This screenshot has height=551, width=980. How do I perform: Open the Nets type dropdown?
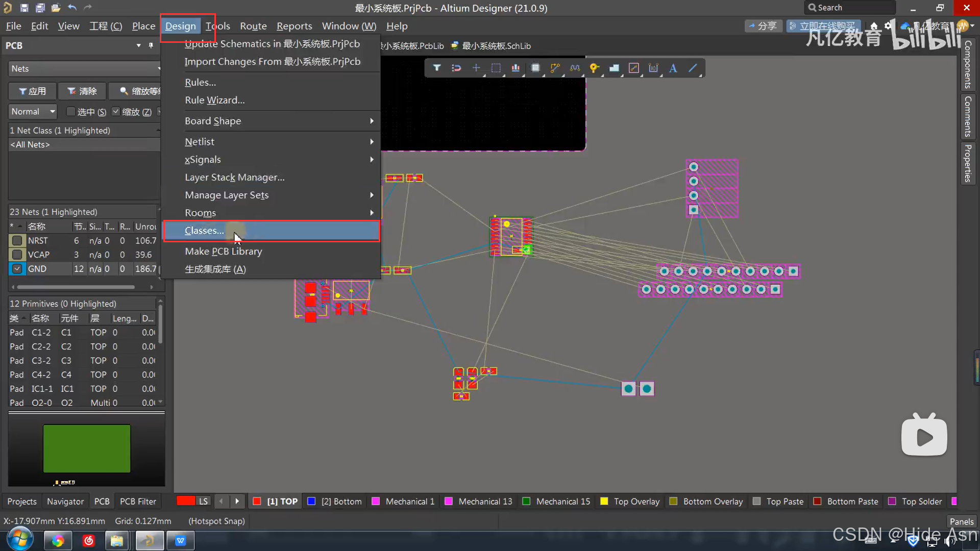(x=85, y=68)
